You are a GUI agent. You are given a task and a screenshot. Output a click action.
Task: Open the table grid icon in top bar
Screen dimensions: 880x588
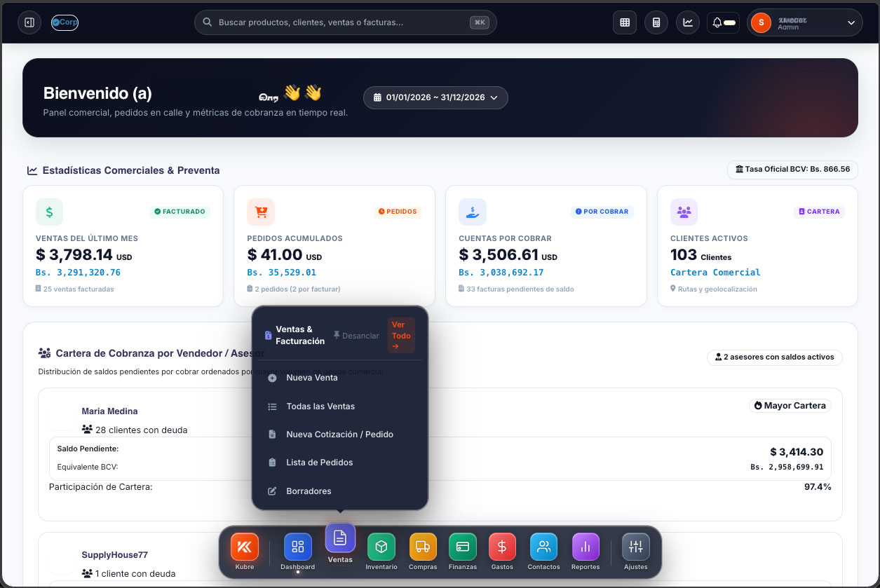pyautogui.click(x=624, y=22)
